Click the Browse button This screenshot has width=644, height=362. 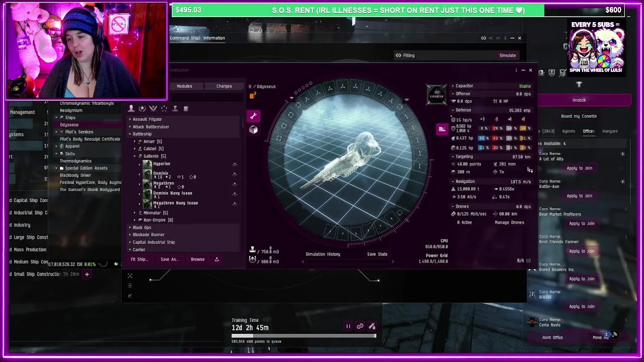[197, 259]
